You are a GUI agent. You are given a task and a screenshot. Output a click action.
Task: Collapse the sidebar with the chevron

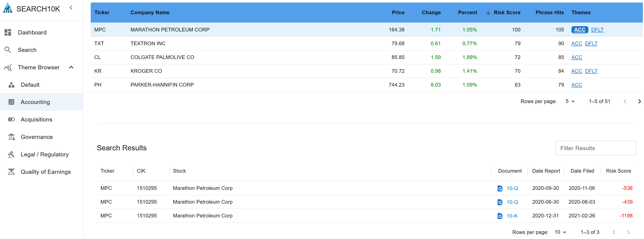[x=71, y=8]
